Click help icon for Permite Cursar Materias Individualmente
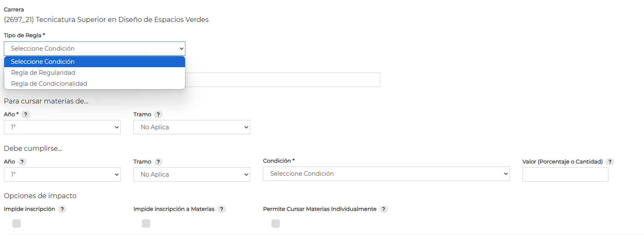 pos(384,209)
